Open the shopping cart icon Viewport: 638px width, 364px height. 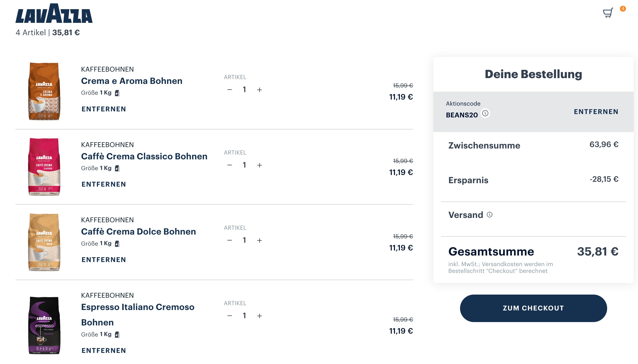(x=608, y=13)
